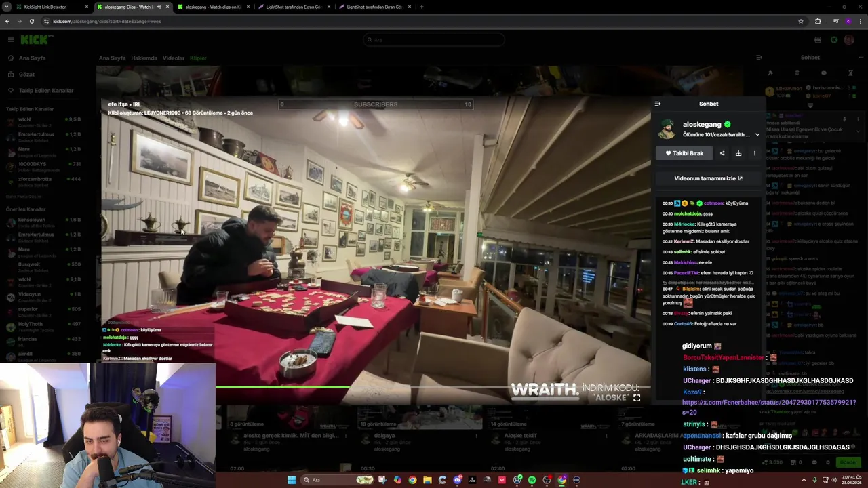Go back in browser history
This screenshot has height=488, width=868.
point(7,21)
